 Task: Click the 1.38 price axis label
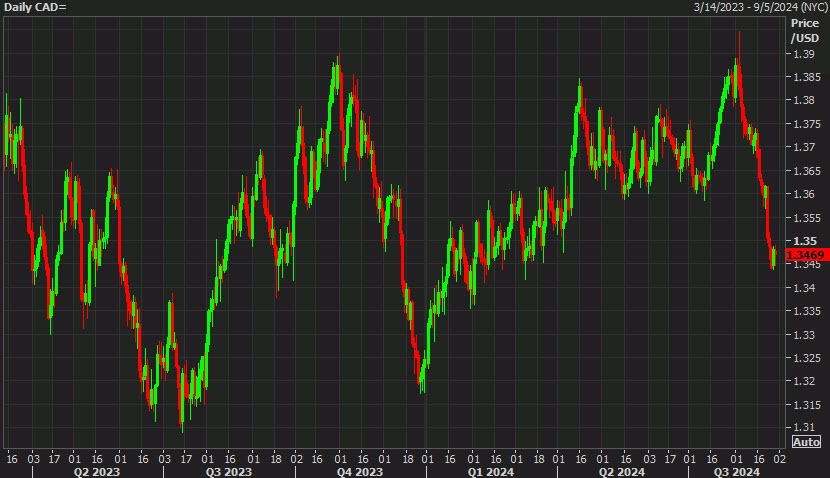coord(804,100)
